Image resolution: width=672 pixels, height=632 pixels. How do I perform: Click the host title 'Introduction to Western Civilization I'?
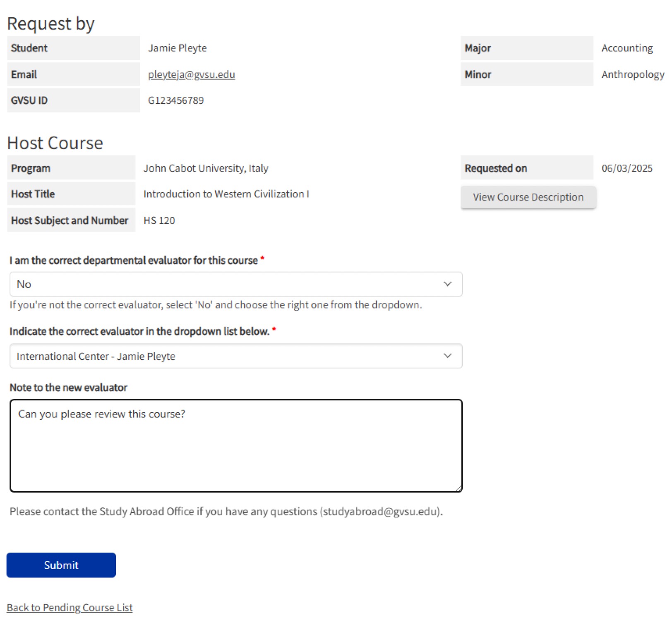pos(226,194)
